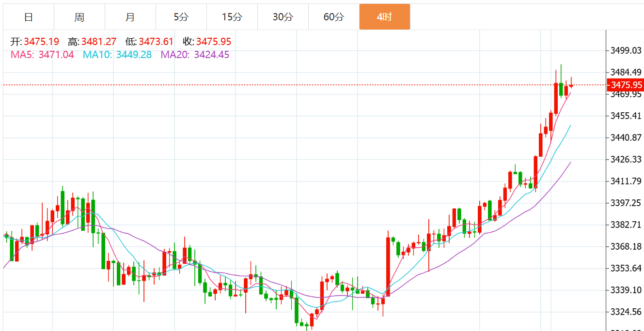The width and height of the screenshot is (644, 331).
Task: Switch to the 日 daily chart tab
Action: point(29,17)
